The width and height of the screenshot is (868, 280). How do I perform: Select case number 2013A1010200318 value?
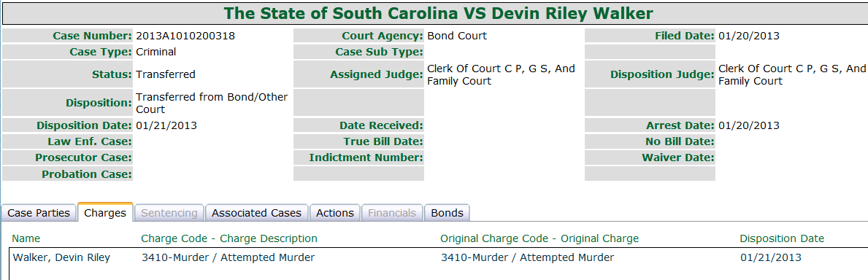pos(185,36)
